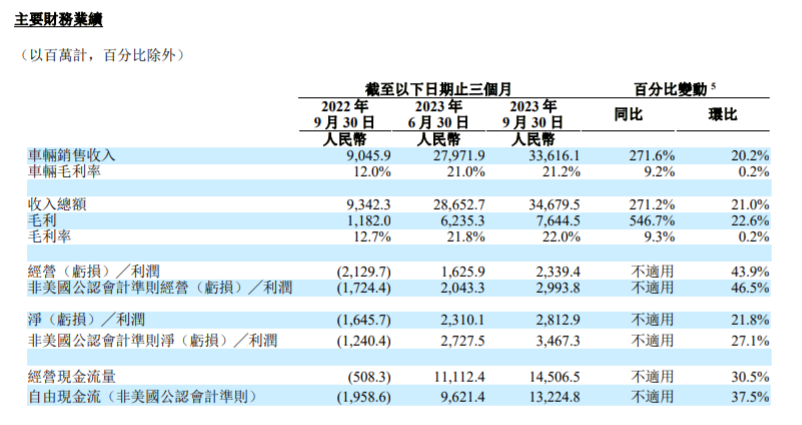Click the 截至以下日期止三個月 header
Viewport: 802px width, 425px height.
[438, 90]
